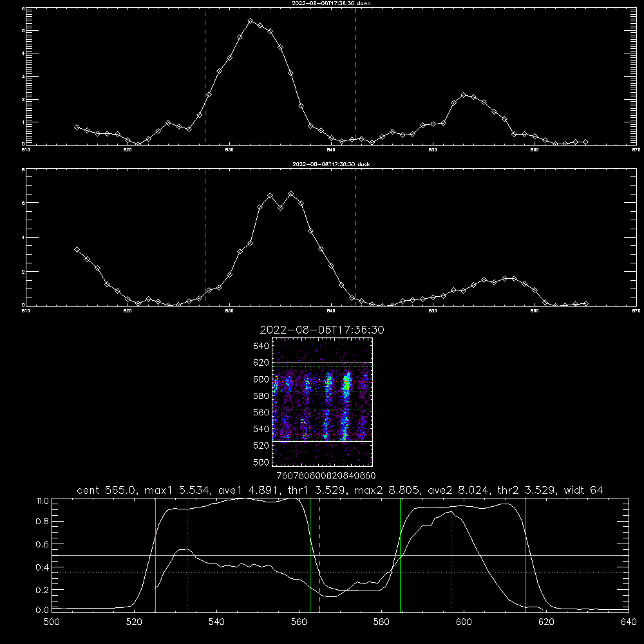The image size is (644, 644).
Task: Click the green solid line near 563 in bottom plot
Action: click(310, 555)
